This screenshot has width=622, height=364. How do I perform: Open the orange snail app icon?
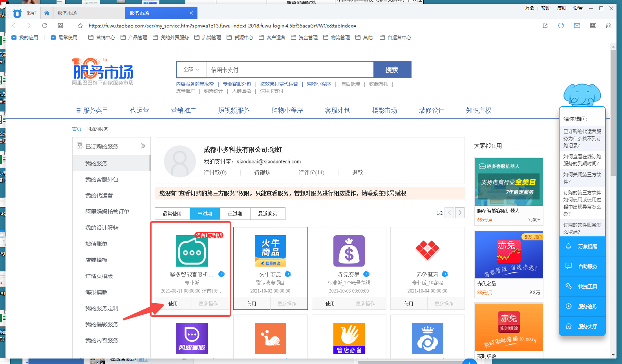pos(271,338)
